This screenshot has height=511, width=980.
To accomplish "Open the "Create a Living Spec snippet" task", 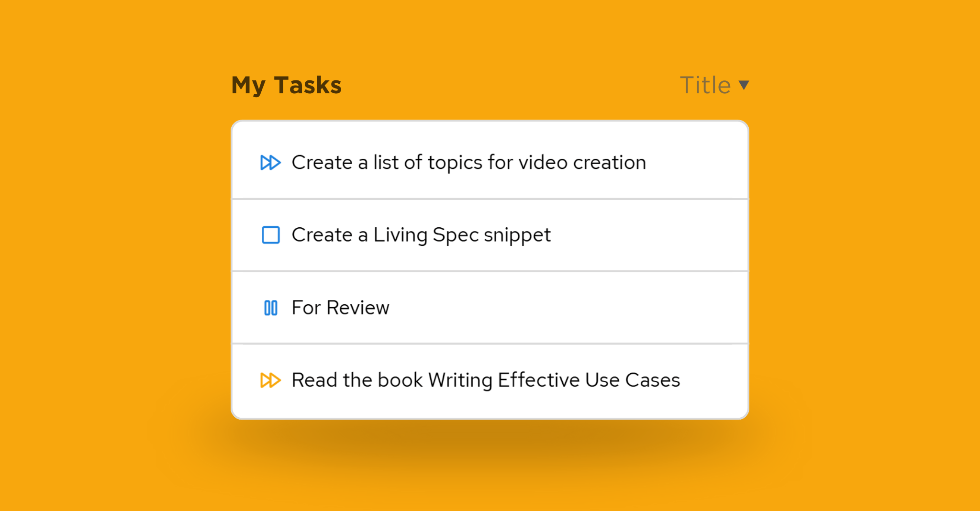I will click(421, 235).
